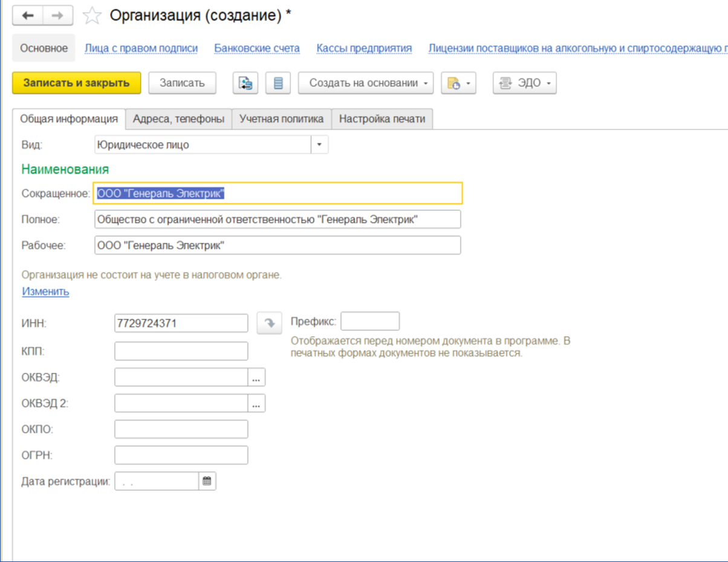This screenshot has height=562, width=728.
Task: Click the Полное name field
Action: coord(278,220)
